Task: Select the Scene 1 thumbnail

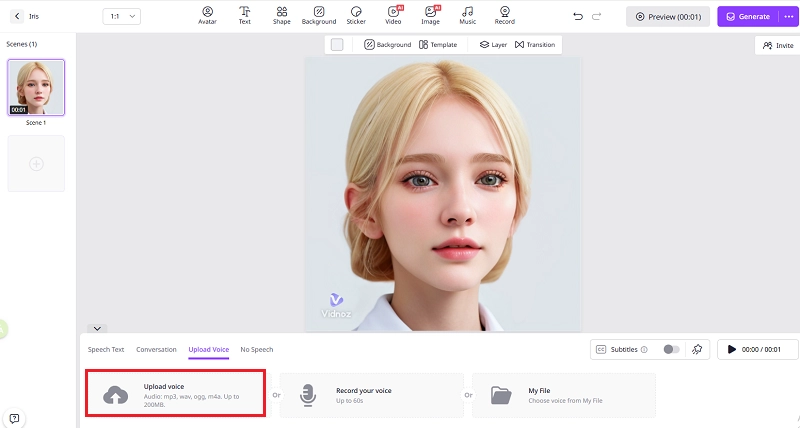Action: 36,87
